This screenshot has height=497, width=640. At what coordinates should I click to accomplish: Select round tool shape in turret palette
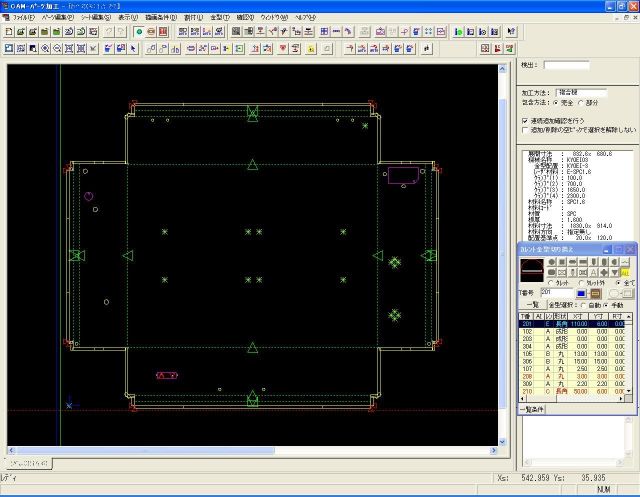(x=552, y=262)
